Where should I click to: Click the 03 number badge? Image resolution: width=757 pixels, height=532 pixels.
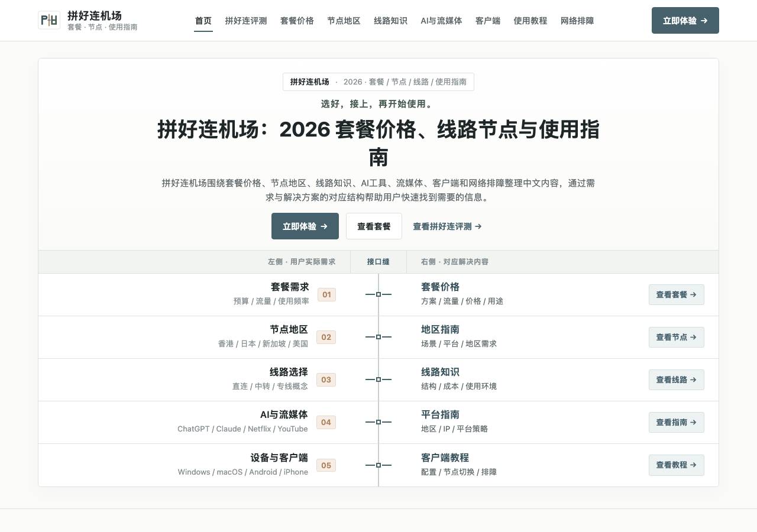click(326, 379)
